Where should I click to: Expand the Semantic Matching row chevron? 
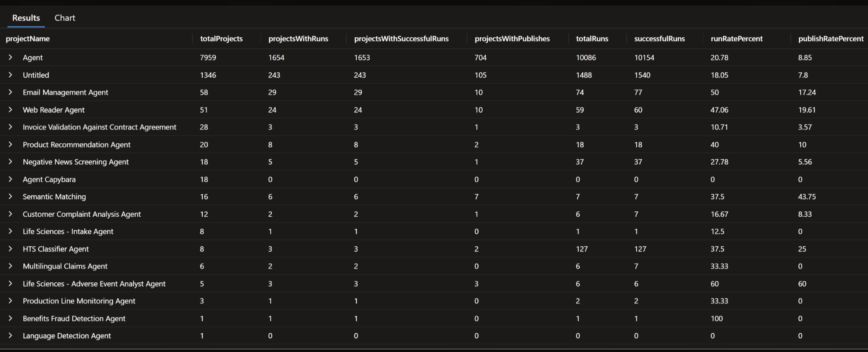10,196
